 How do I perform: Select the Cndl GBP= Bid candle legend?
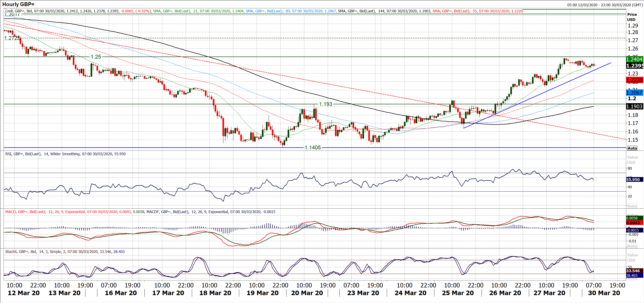coord(78,11)
